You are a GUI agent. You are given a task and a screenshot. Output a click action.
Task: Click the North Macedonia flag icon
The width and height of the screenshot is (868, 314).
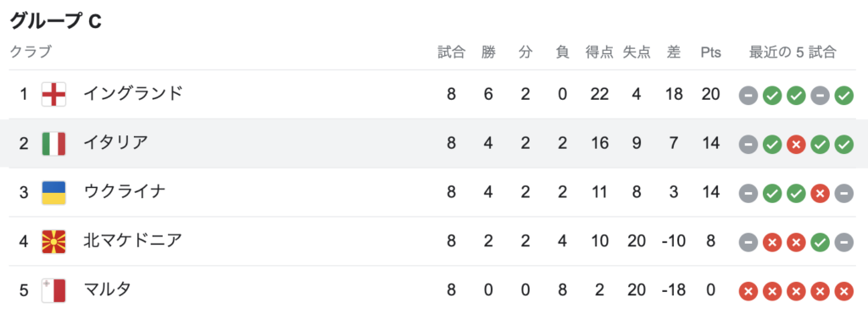[53, 241]
